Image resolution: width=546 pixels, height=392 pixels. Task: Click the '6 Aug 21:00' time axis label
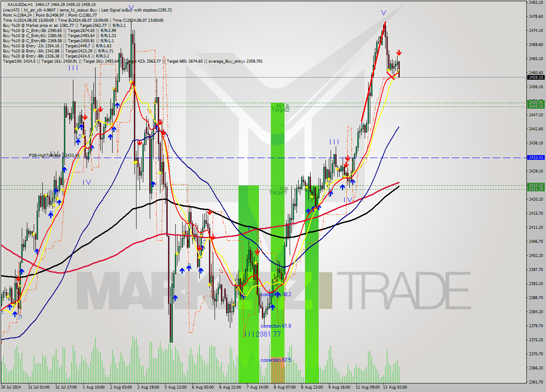[230, 387]
